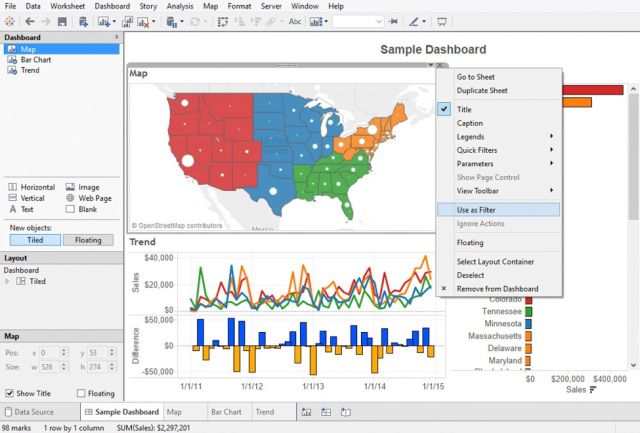Click the Tableau logo start icon
The width and height of the screenshot is (640, 433).
(9, 21)
